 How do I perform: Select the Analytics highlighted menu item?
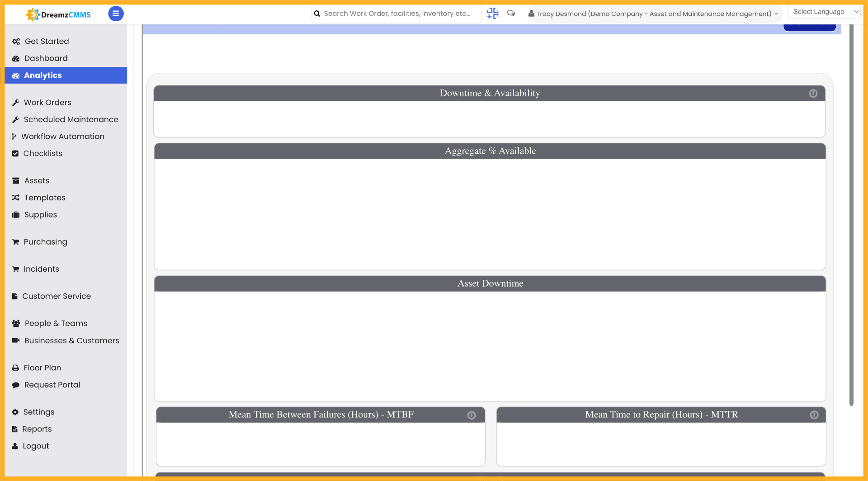click(x=43, y=75)
